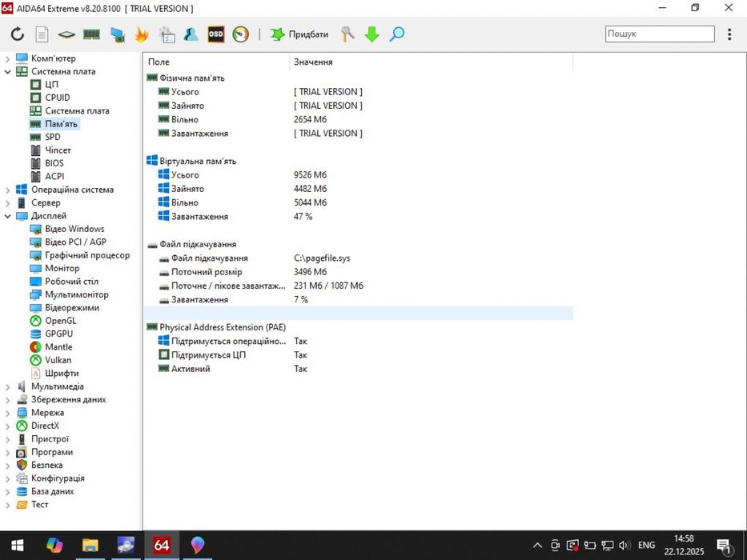Click the network computer toolbar icon
747x560 pixels.
117,34
